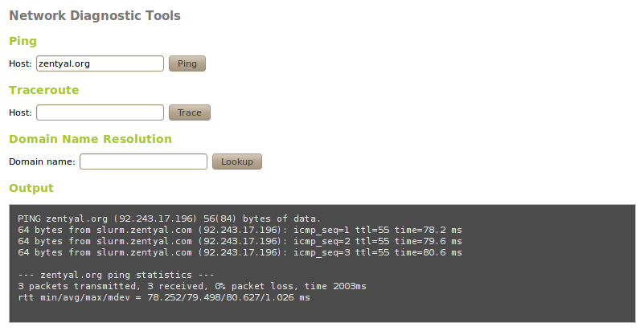This screenshot has width=644, height=331.
Task: Click the empty Traceroute host field
Action: coord(100,112)
